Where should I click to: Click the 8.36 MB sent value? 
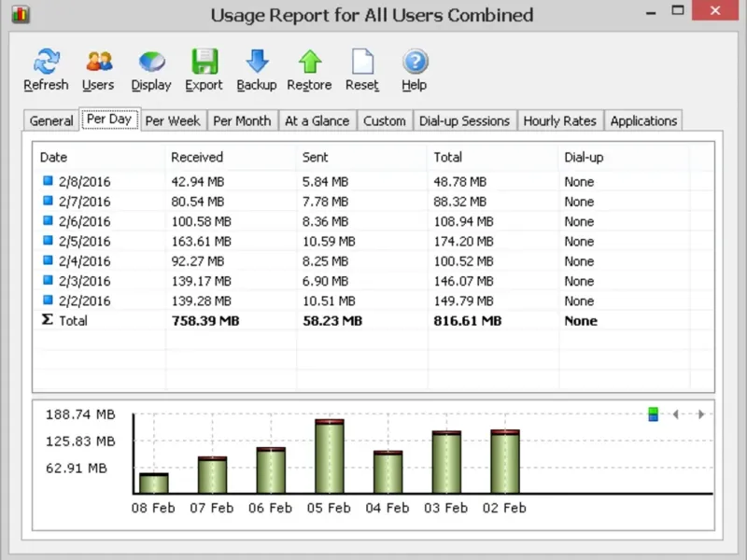(325, 221)
